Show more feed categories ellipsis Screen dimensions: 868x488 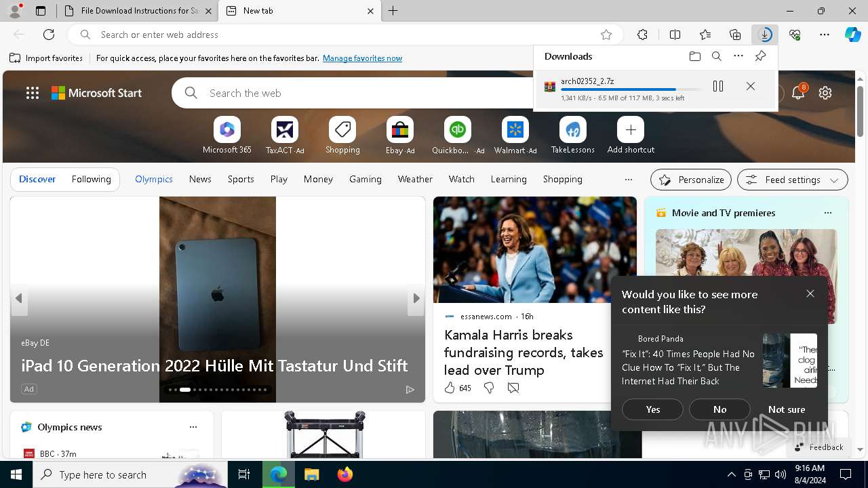(628, 180)
